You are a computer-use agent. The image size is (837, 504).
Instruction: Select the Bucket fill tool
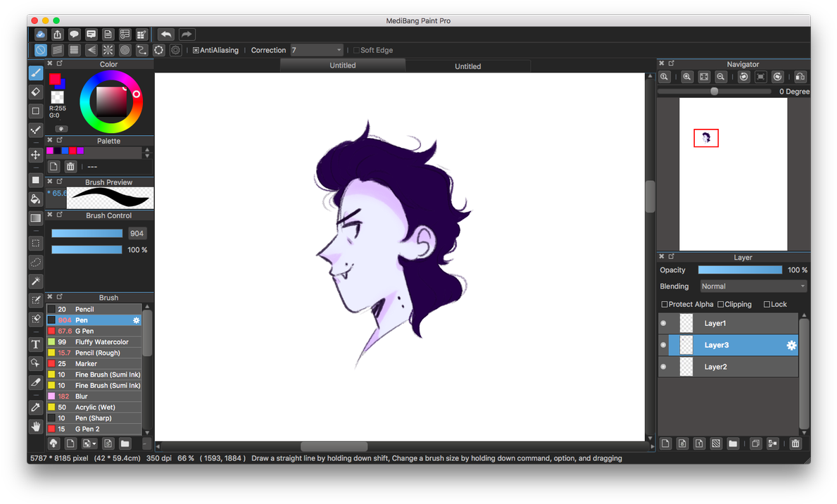point(36,199)
